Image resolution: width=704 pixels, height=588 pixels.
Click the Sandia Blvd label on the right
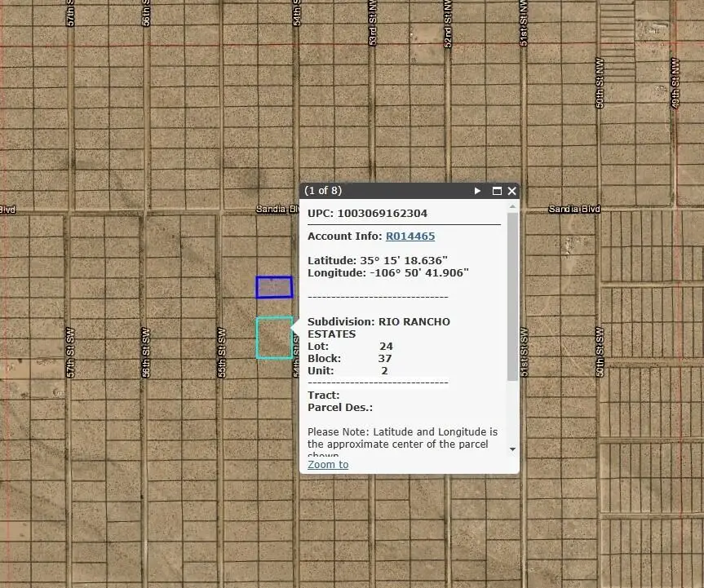[573, 209]
